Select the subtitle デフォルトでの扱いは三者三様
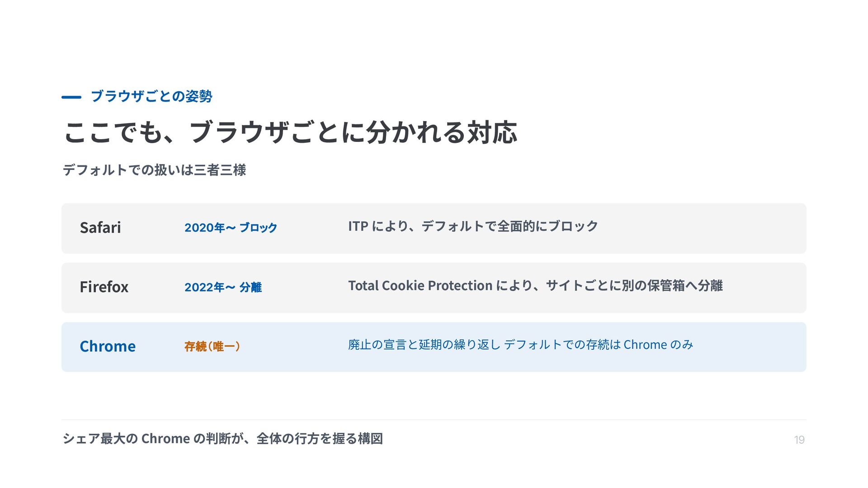Screen dimensions: 868x488 [x=154, y=170]
